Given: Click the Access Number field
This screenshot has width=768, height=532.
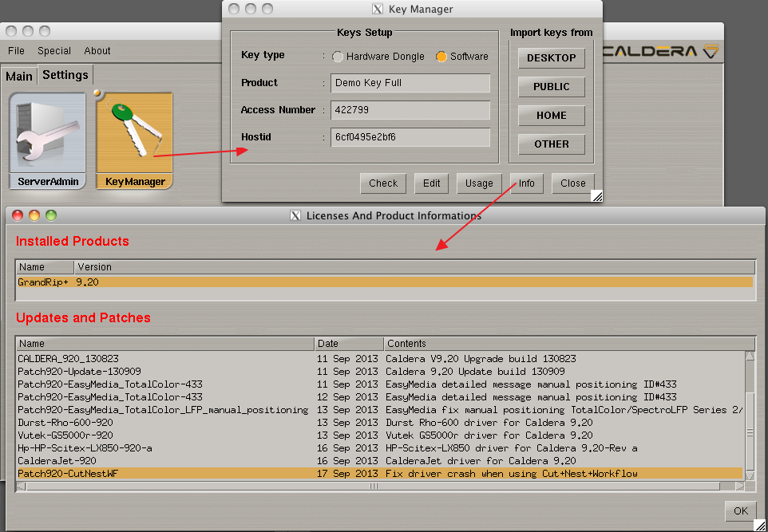Looking at the screenshot, I should click(410, 110).
